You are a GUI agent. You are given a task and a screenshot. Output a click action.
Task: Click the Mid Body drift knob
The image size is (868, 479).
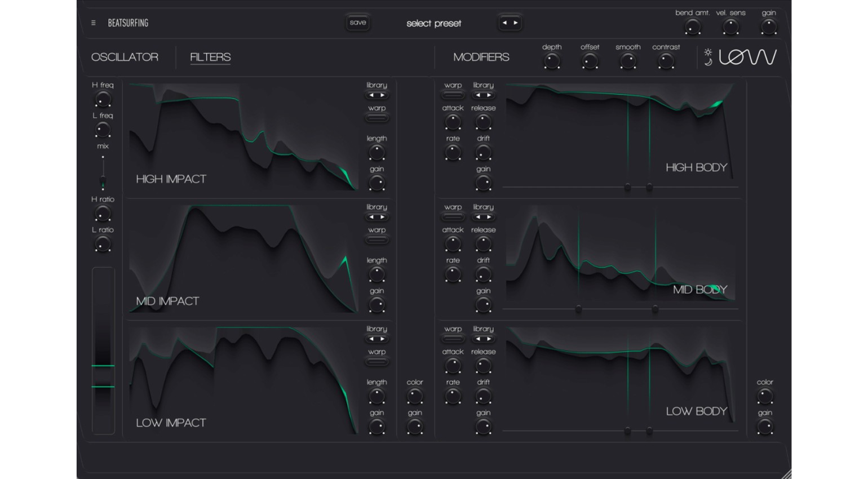pyautogui.click(x=483, y=274)
